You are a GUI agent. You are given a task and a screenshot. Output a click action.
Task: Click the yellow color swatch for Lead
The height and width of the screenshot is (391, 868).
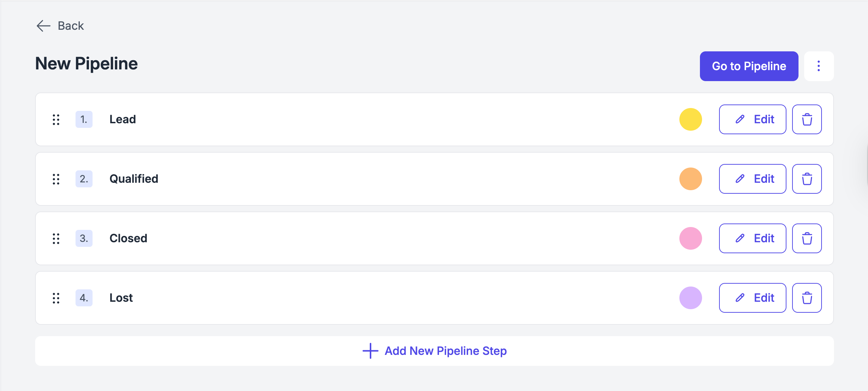tap(690, 119)
